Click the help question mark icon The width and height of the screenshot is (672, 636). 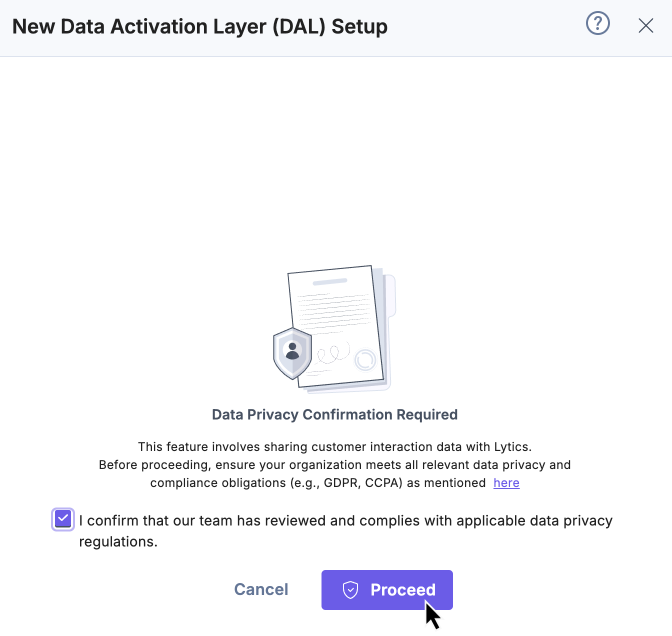597,23
